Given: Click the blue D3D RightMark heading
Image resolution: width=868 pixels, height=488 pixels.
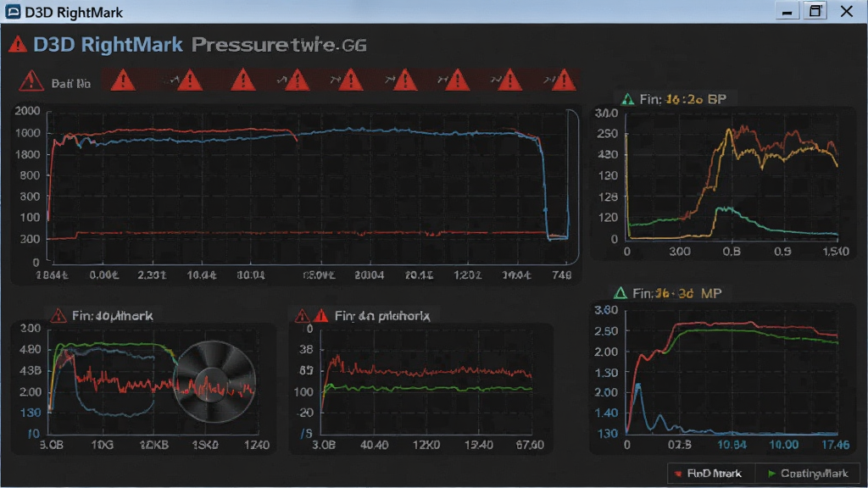Looking at the screenshot, I should point(108,45).
